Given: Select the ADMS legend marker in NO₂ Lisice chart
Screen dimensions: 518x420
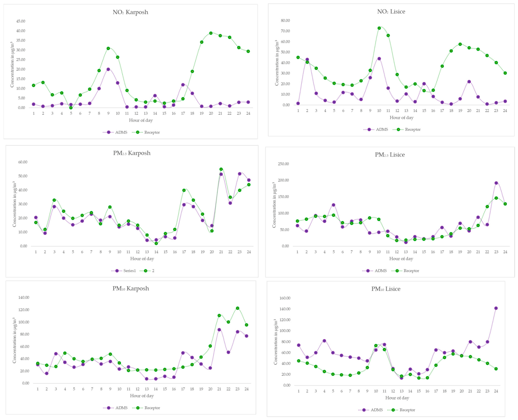Looking at the screenshot, I should coord(369,130).
